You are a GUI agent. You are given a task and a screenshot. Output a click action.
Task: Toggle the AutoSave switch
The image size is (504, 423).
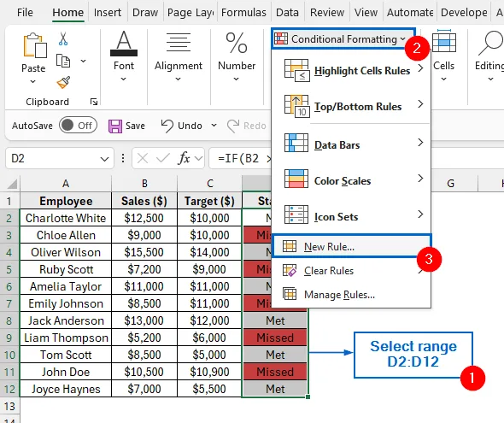point(78,126)
